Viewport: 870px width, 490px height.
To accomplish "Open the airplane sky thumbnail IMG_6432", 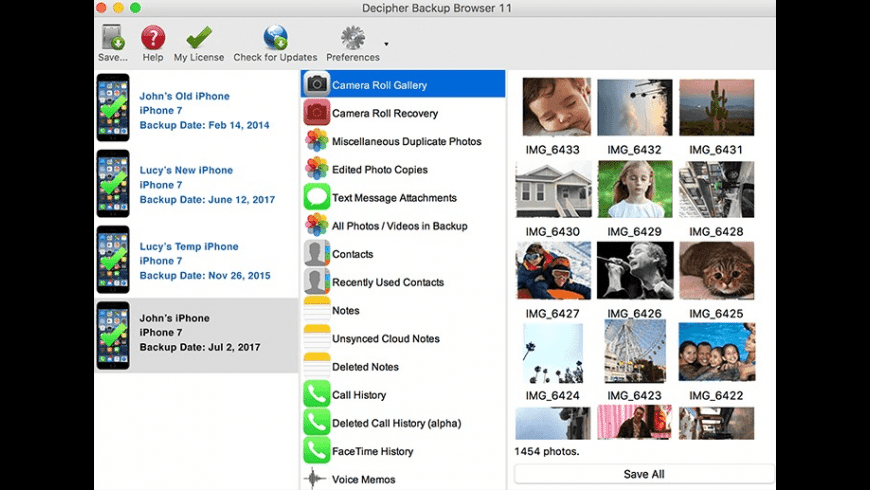I will click(635, 107).
